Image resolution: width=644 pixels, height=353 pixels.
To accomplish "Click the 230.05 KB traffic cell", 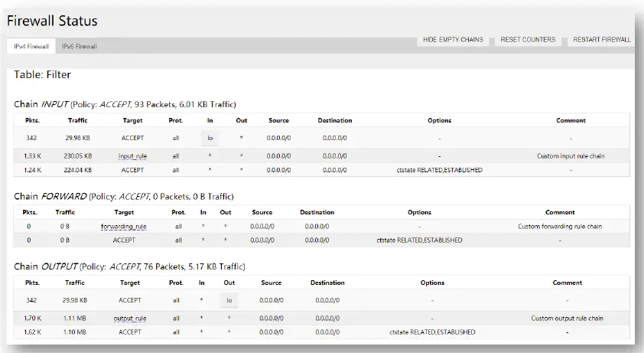I will (x=77, y=156).
